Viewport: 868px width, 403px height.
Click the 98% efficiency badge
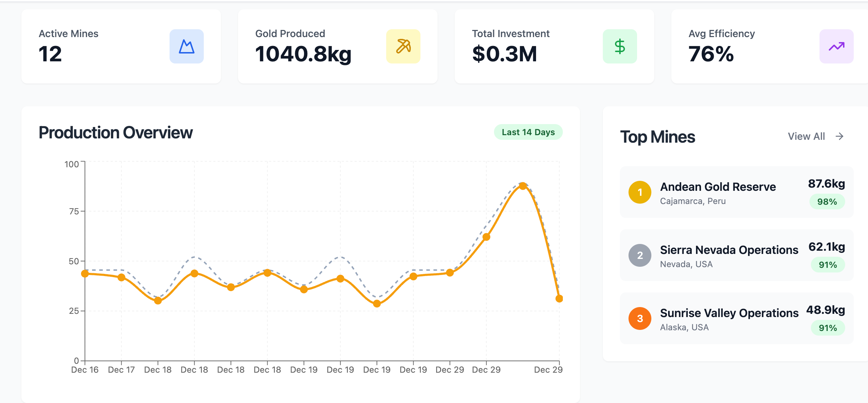[827, 201]
